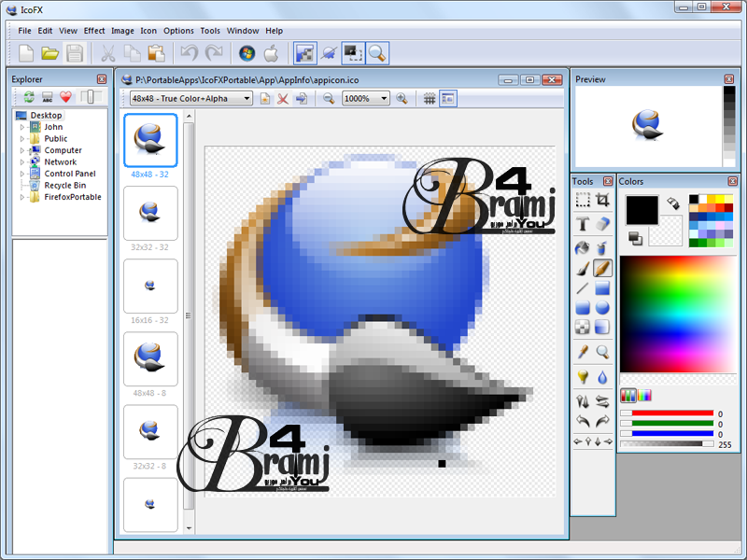The height and width of the screenshot is (560, 747).
Task: Paste from clipboard in the main toolbar
Action: [156, 53]
